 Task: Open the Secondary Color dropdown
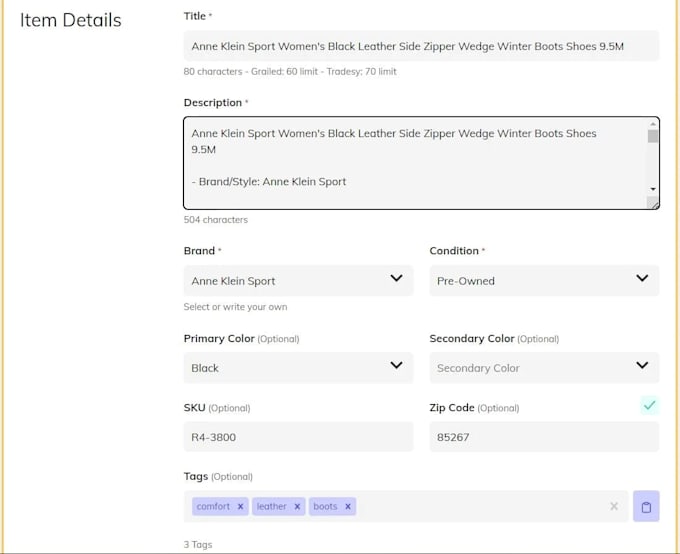[x=544, y=368]
